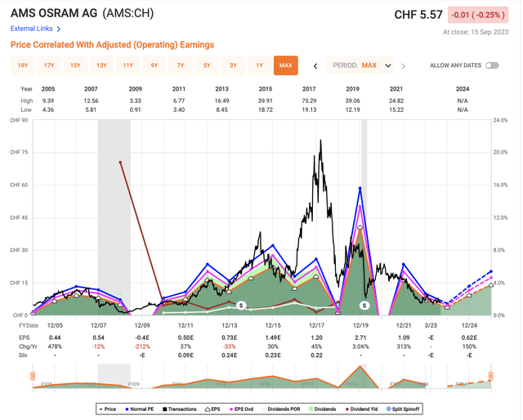Click the 12/09 Chg/Yr value -212%

point(142,346)
